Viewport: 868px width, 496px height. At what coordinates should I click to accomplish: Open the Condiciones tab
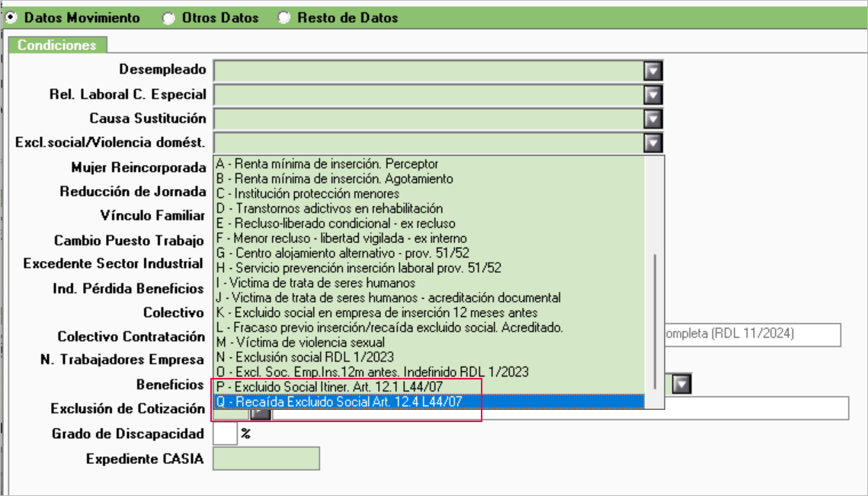coord(57,45)
